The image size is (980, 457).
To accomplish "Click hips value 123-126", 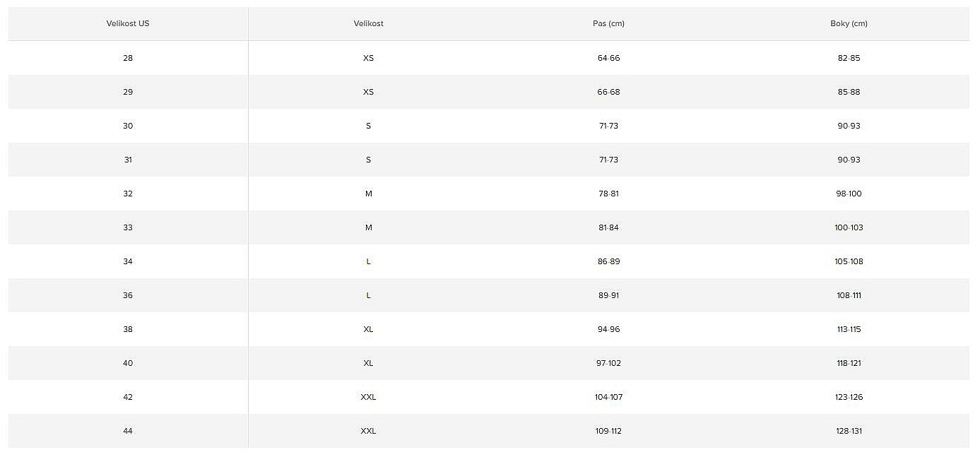I will [849, 397].
